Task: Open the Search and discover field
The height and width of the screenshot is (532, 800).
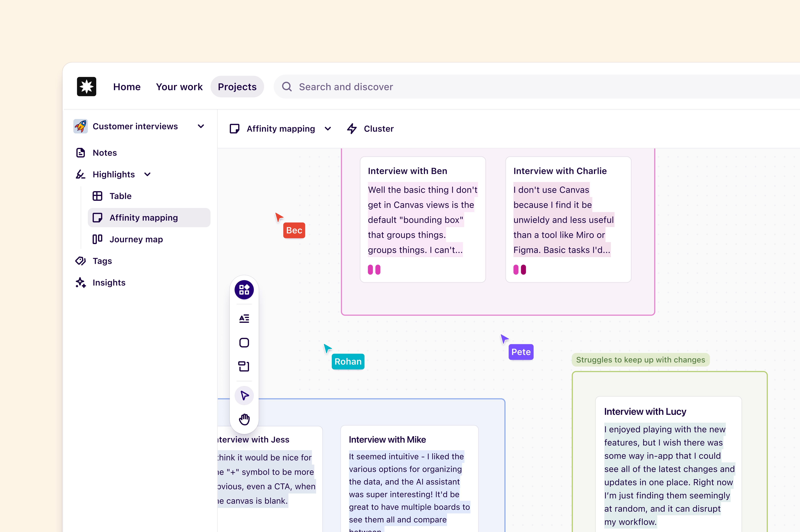Action: pos(346,87)
